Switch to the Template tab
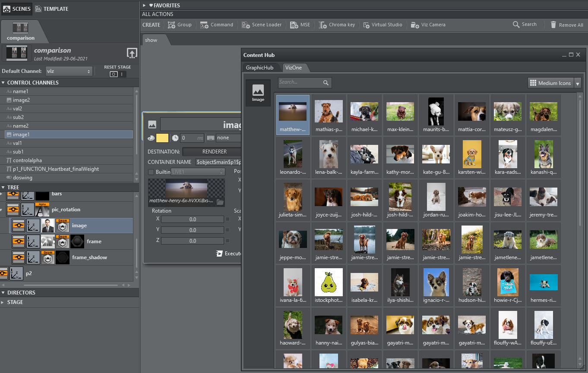This screenshot has width=588, height=373. coord(51,9)
